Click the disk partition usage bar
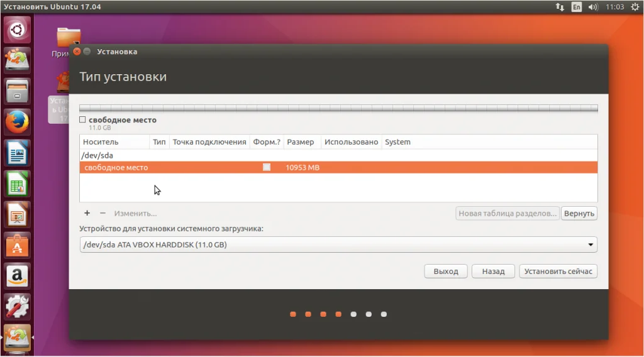Screen dimensions: 644x357 click(338, 108)
